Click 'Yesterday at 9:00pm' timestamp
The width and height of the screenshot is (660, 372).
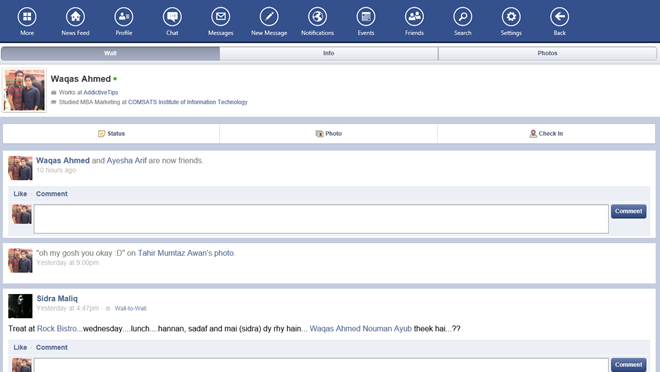click(68, 263)
